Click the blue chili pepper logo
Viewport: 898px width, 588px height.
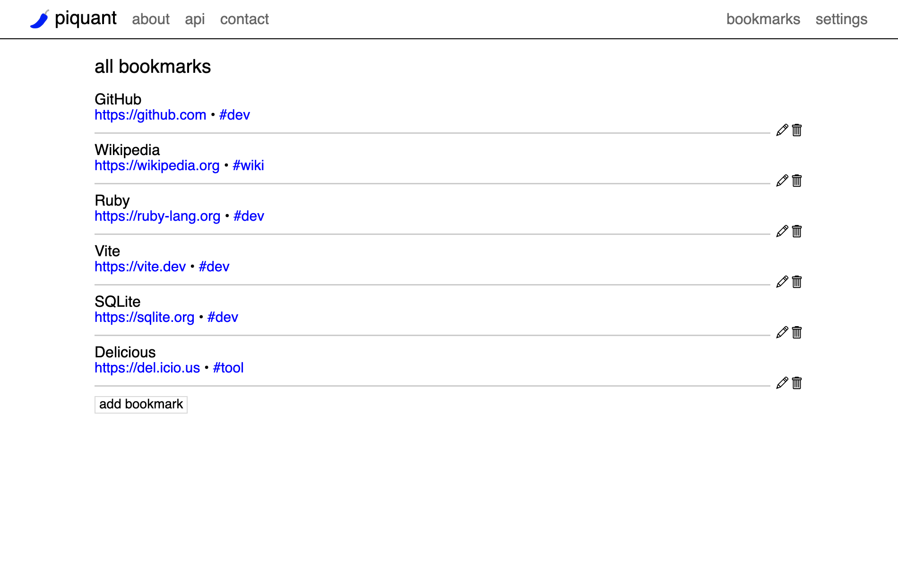click(40, 19)
